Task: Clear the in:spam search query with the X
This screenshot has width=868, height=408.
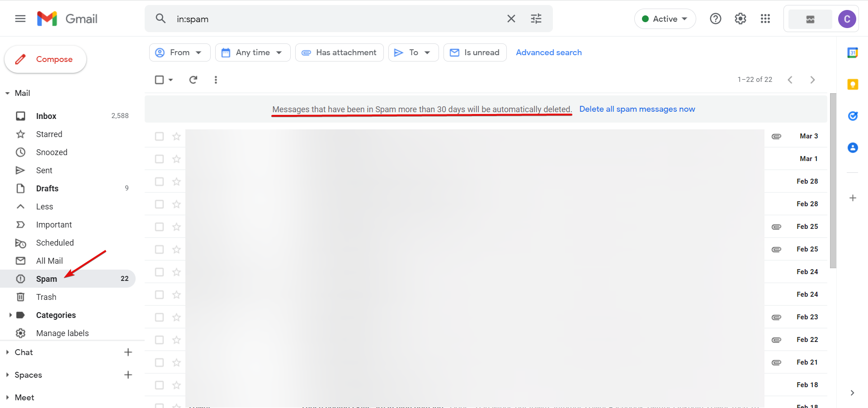Action: tap(511, 19)
